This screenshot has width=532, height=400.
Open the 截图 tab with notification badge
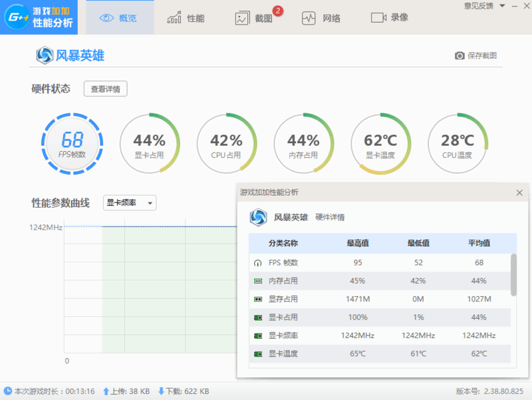(255, 18)
